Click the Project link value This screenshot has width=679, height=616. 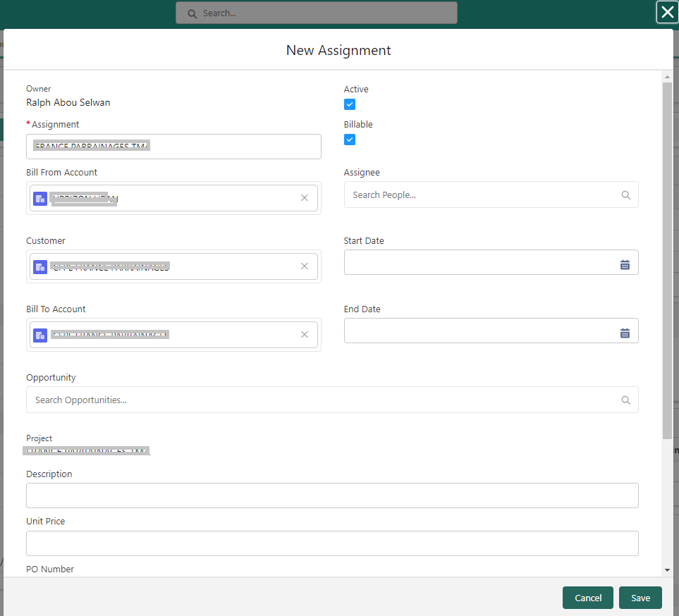tap(86, 450)
